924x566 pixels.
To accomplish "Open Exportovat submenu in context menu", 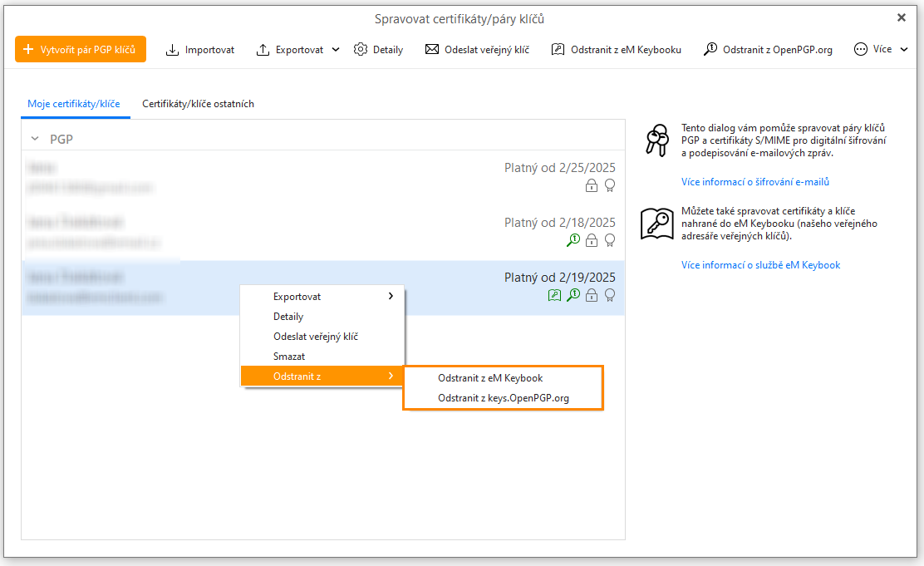I will click(322, 297).
